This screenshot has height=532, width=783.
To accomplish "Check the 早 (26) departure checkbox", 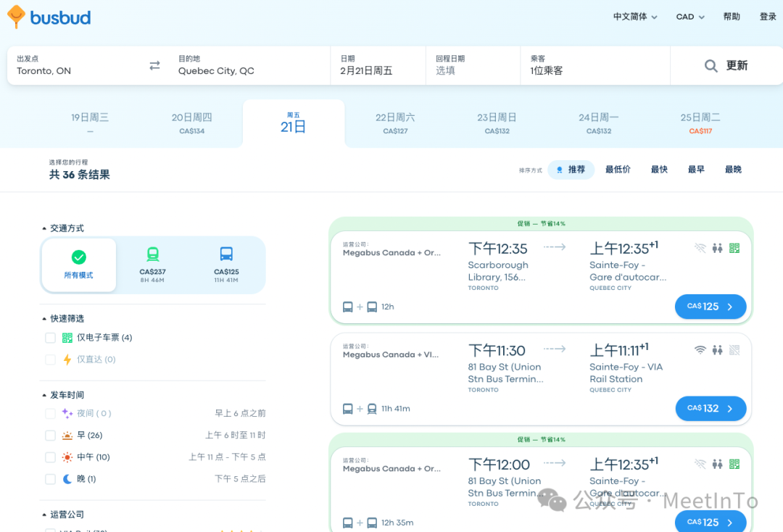I will pos(51,435).
